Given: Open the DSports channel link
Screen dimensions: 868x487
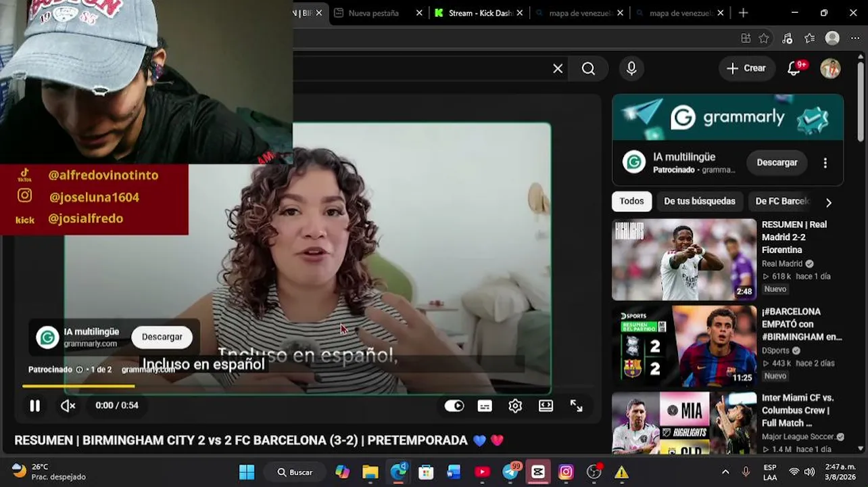Looking at the screenshot, I should (x=776, y=350).
